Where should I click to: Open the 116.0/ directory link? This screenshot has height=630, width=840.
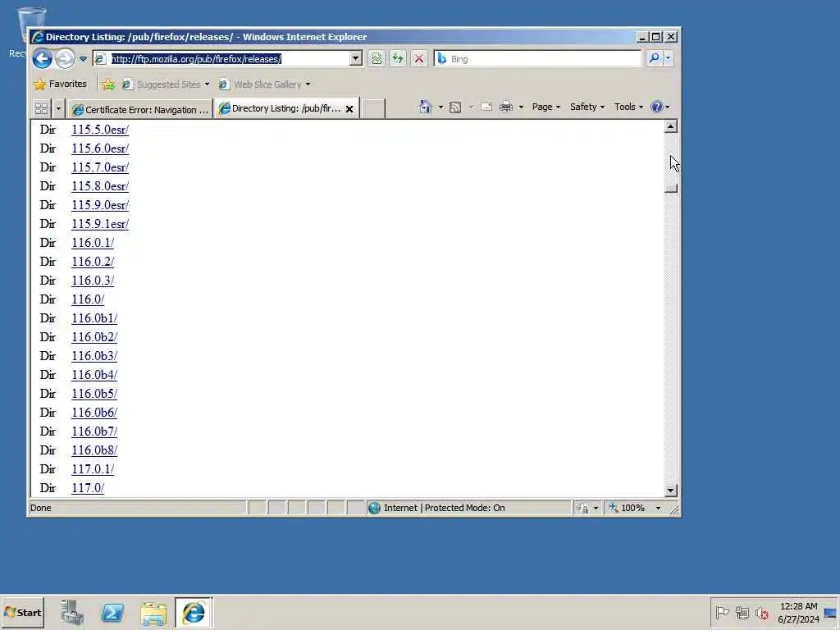tap(88, 299)
